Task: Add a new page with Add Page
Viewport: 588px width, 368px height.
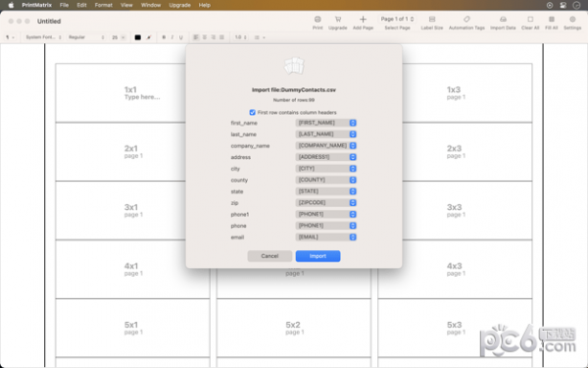Action: (363, 23)
